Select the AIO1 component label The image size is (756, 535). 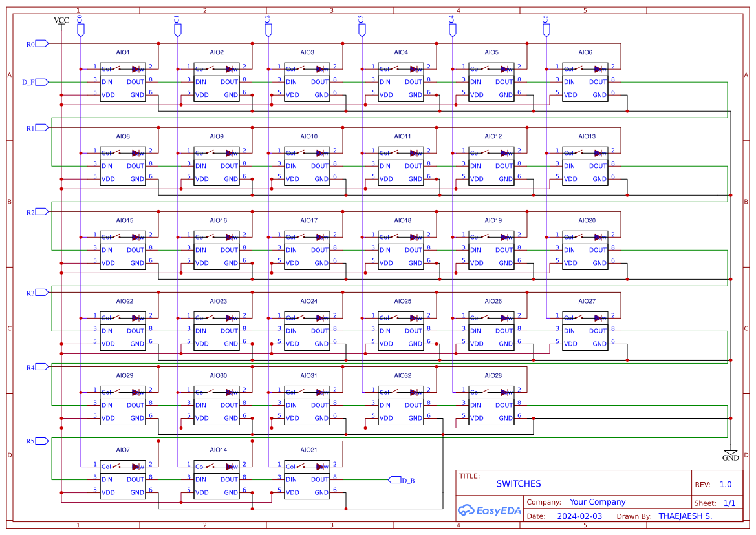click(x=123, y=52)
